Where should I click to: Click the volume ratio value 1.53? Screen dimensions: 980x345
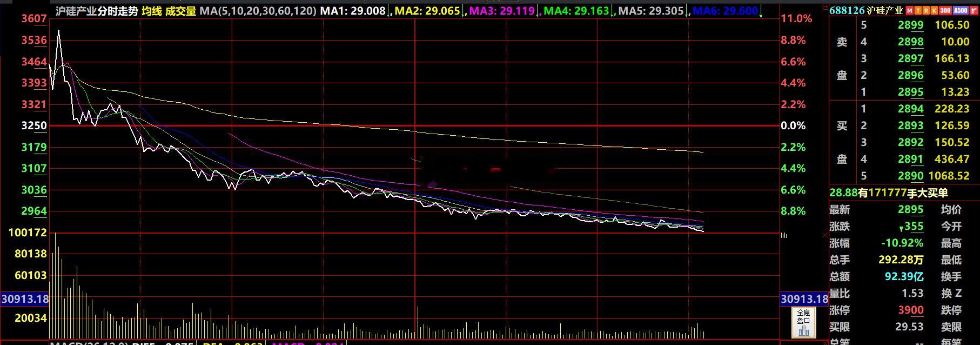point(912,293)
